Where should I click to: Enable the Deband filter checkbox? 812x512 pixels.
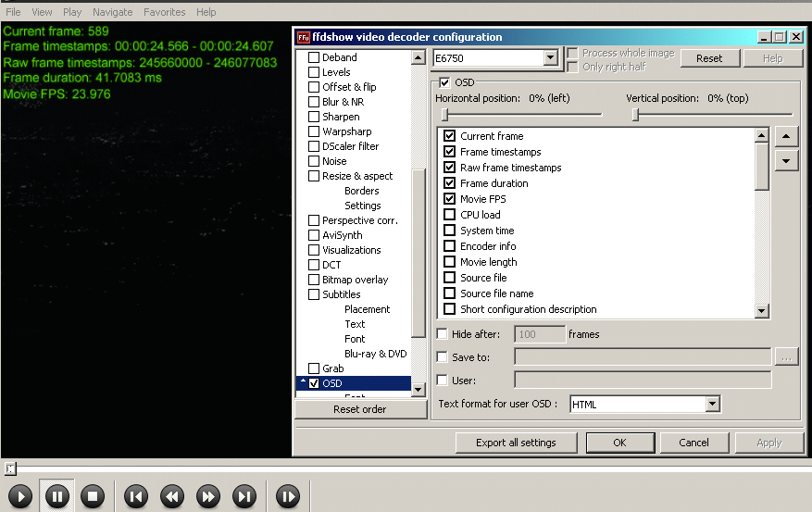[x=314, y=57]
